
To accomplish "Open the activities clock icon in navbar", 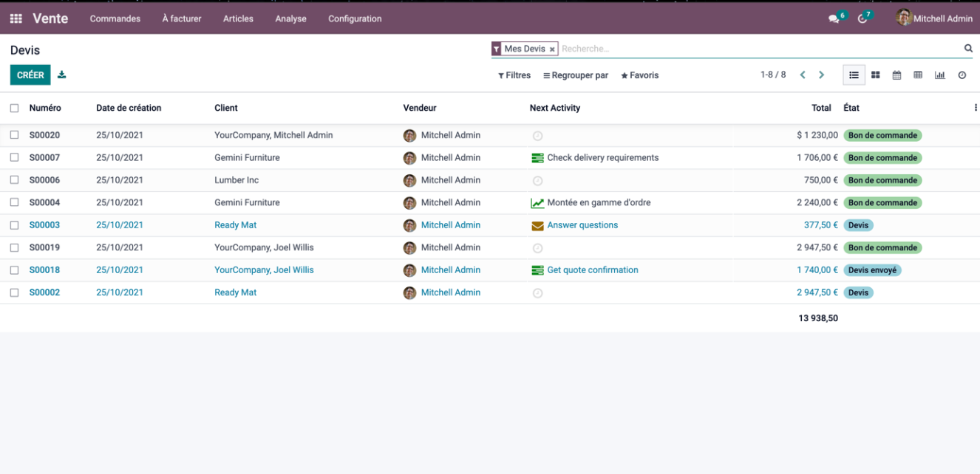I will (862, 19).
